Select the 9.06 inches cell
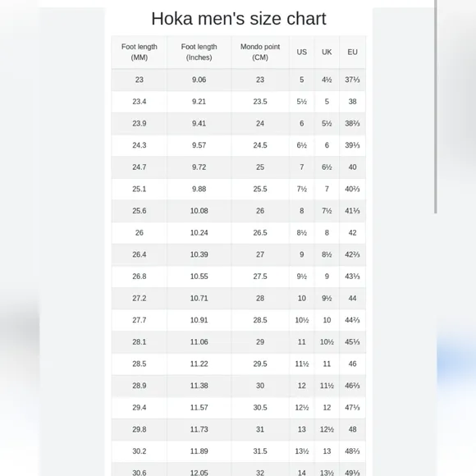Image resolution: width=476 pixels, height=476 pixels. point(199,80)
